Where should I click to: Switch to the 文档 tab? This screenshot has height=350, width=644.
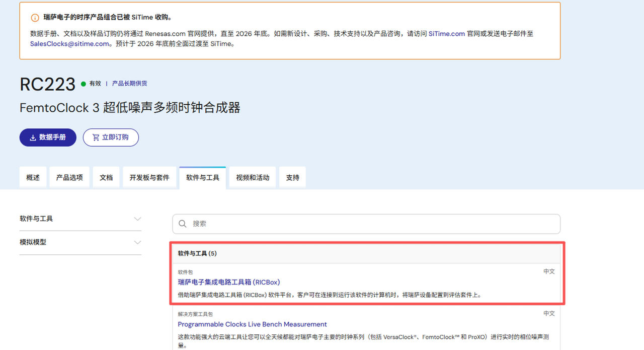pos(106,178)
